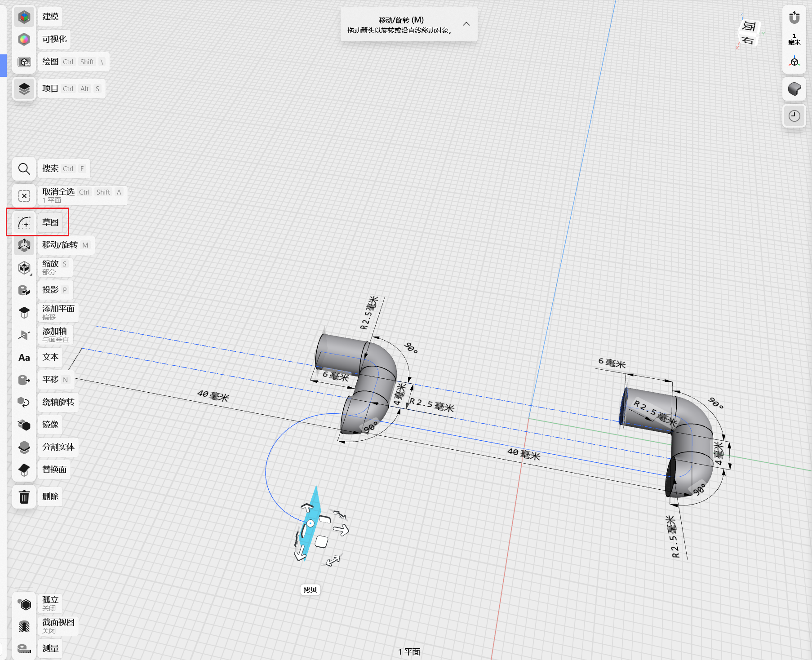Click the 移动/旋转 label button
This screenshot has height=660, width=812.
[66, 245]
